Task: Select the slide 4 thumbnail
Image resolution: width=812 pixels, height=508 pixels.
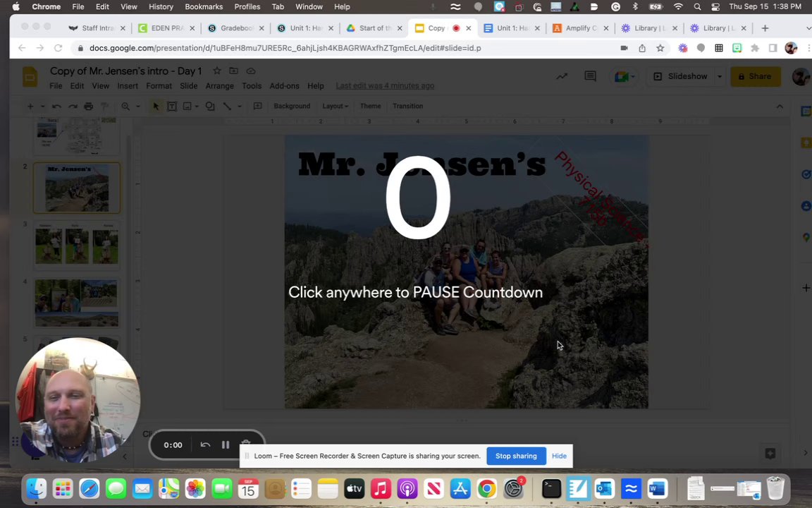Action: coord(77,303)
